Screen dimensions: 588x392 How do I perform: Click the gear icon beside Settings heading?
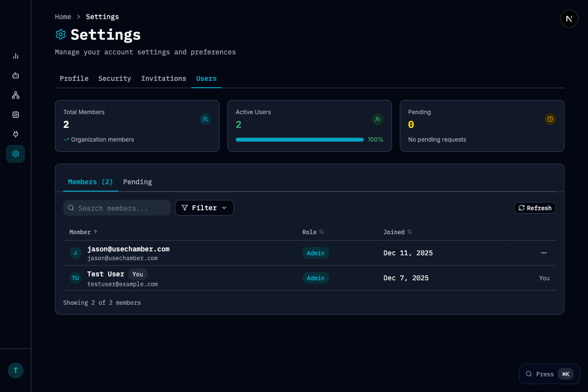click(x=61, y=34)
